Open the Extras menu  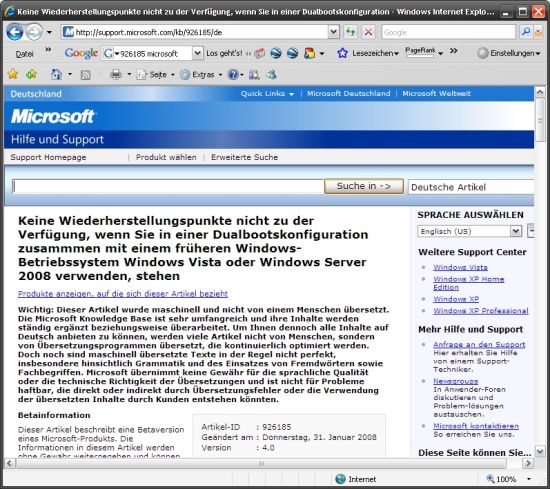coord(201,75)
